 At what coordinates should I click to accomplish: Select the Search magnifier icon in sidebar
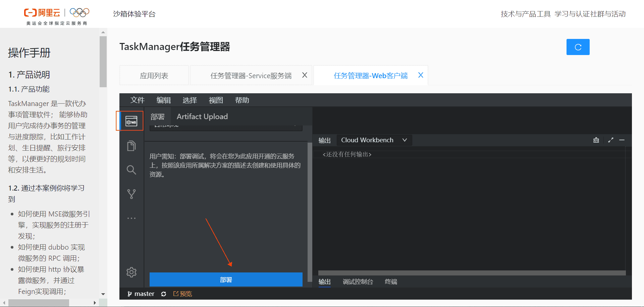tap(131, 170)
